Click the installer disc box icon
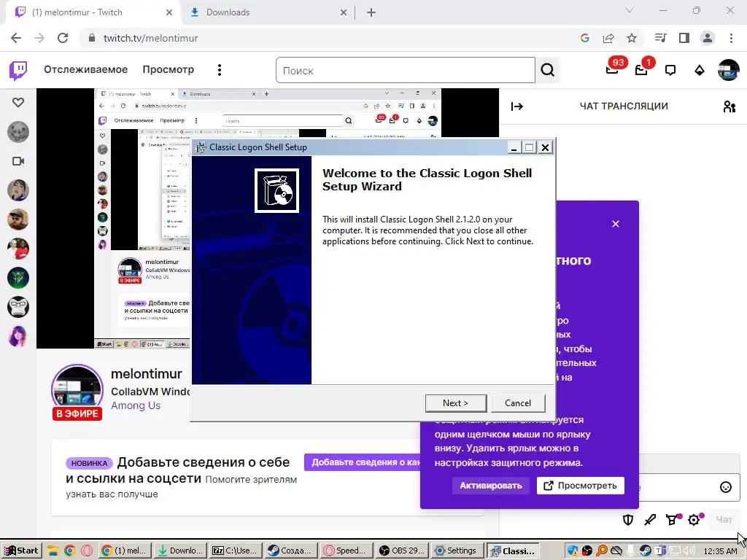The image size is (747, 560). (276, 190)
